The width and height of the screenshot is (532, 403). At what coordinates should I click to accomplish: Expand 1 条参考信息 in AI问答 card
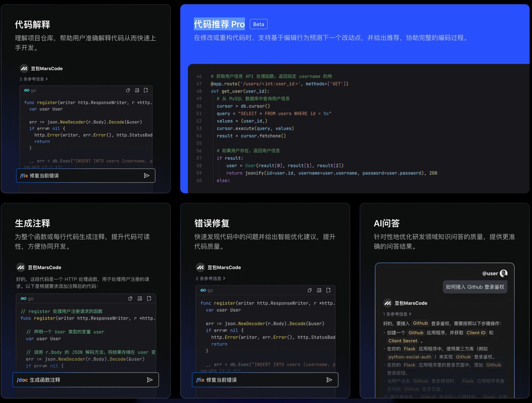[397, 314]
